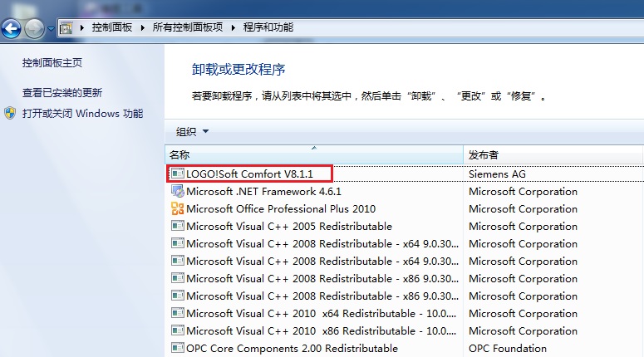Click the .NET Framework 4.6.1 icon
The height and width of the screenshot is (357, 644).
[x=178, y=191]
